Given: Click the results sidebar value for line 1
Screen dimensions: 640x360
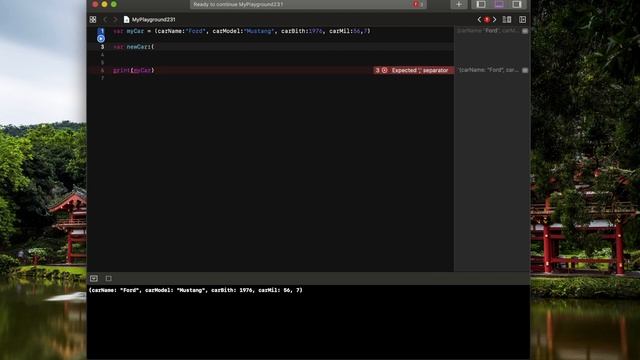Looking at the screenshot, I should (487, 31).
